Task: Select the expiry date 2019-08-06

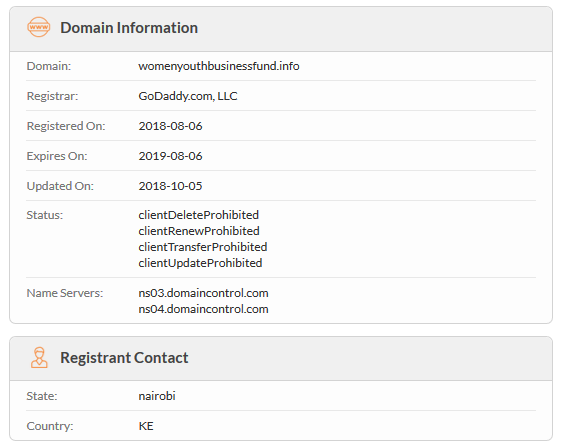Action: coord(170,156)
